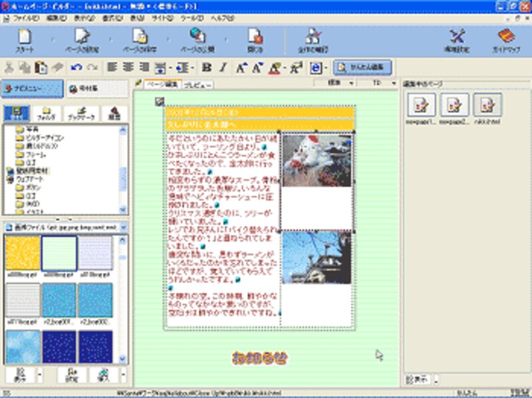The width and height of the screenshot is (532, 398).
Task: Click the scissors Cut icon
Action: coord(9,68)
